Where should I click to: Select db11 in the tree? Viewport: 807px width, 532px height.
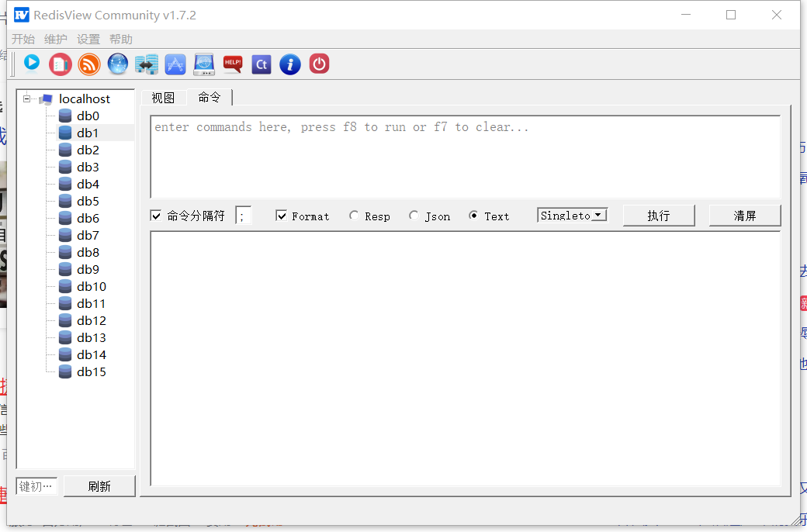coord(91,303)
